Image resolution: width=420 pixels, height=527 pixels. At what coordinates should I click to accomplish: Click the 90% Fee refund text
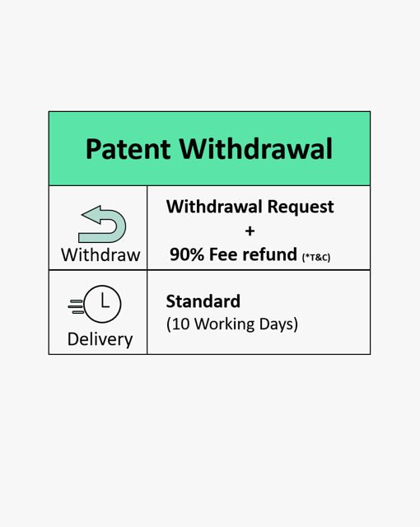click(233, 254)
